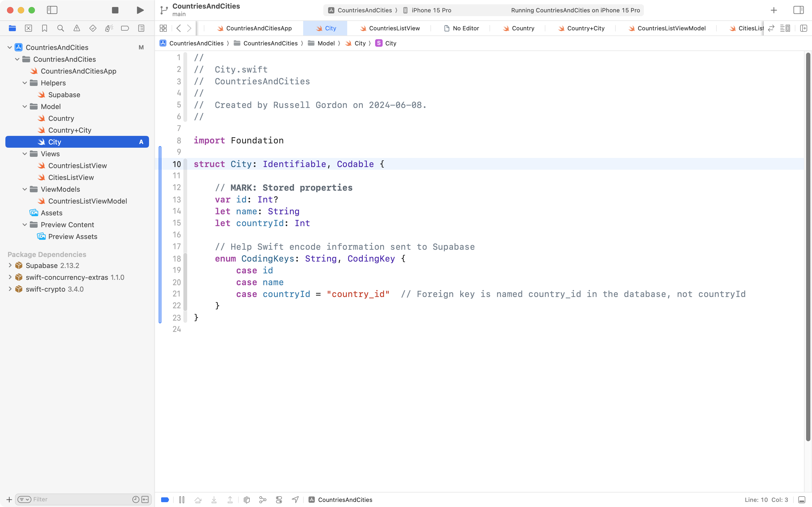Open the Project navigator folder icon
Viewport: 812px width, 507px height.
(x=12, y=28)
